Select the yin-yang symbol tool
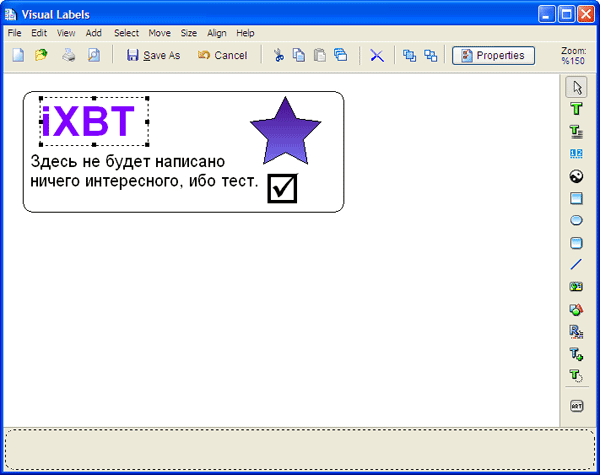This screenshot has height=475, width=600. (x=576, y=176)
